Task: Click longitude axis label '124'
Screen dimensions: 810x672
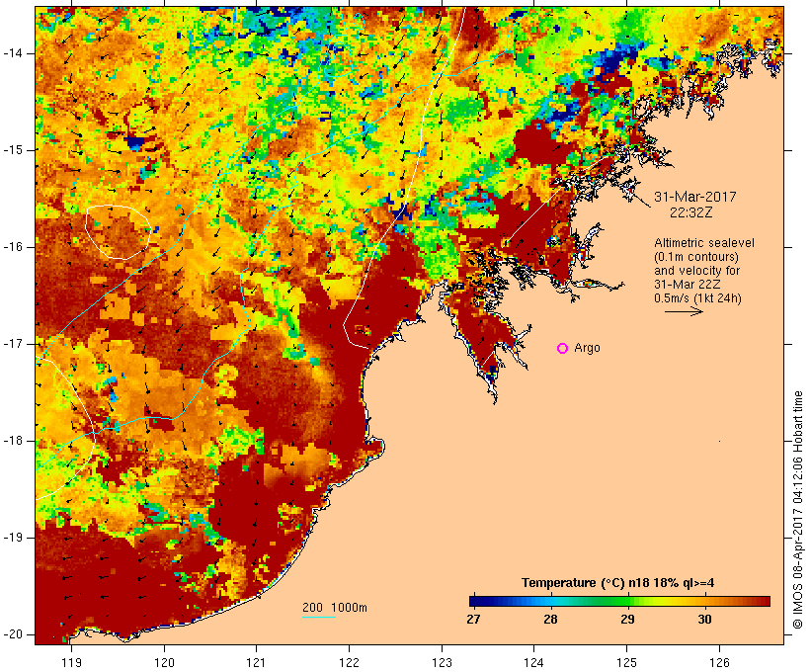Action: (x=534, y=662)
